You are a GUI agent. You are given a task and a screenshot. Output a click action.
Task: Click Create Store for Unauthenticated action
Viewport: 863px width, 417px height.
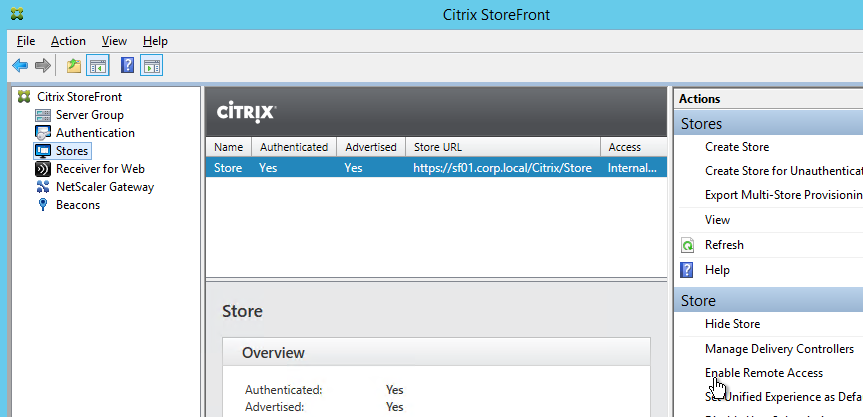point(784,171)
